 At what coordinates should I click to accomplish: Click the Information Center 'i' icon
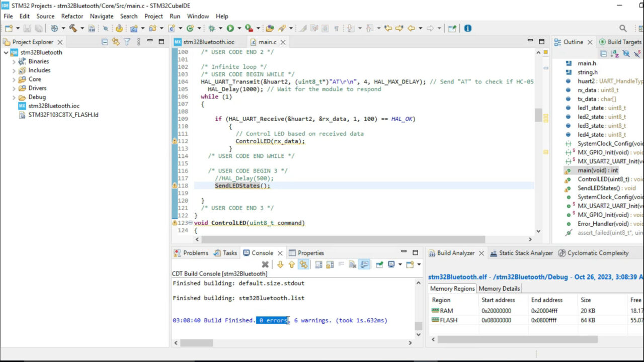[x=467, y=28]
